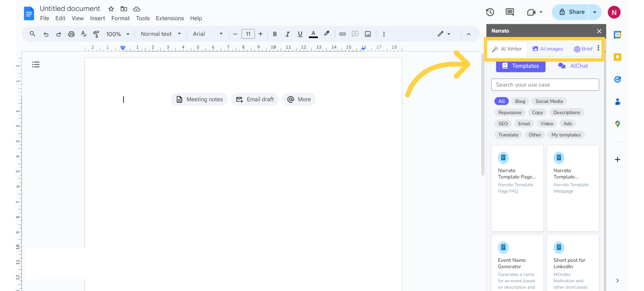Screen dimensions: 644x291
Task: Select the Templates button in Narrato
Action: click(x=521, y=66)
